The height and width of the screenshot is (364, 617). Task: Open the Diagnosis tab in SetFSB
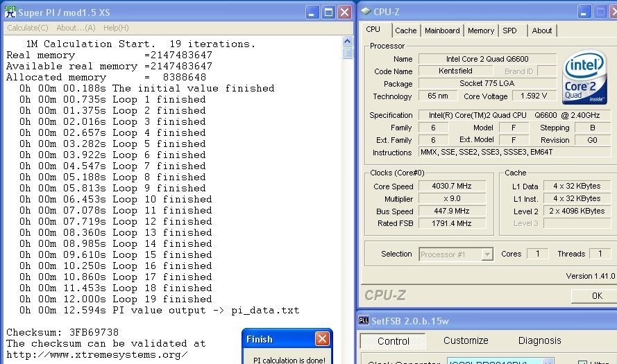[539, 340]
